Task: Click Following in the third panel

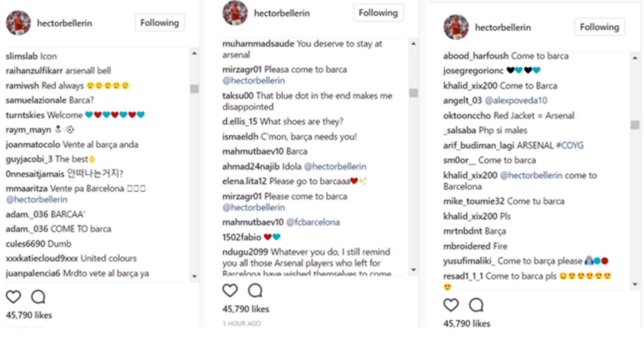Action: click(x=600, y=27)
